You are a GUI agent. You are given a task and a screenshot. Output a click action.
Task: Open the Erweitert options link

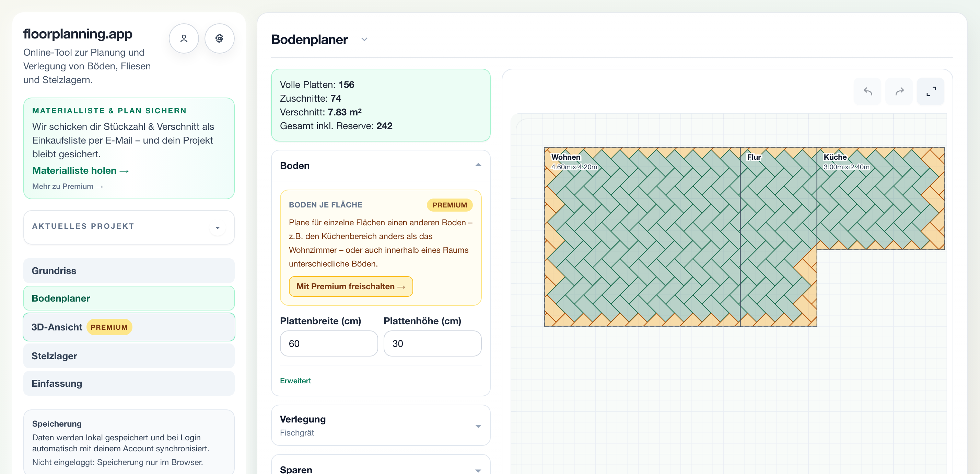(x=295, y=381)
